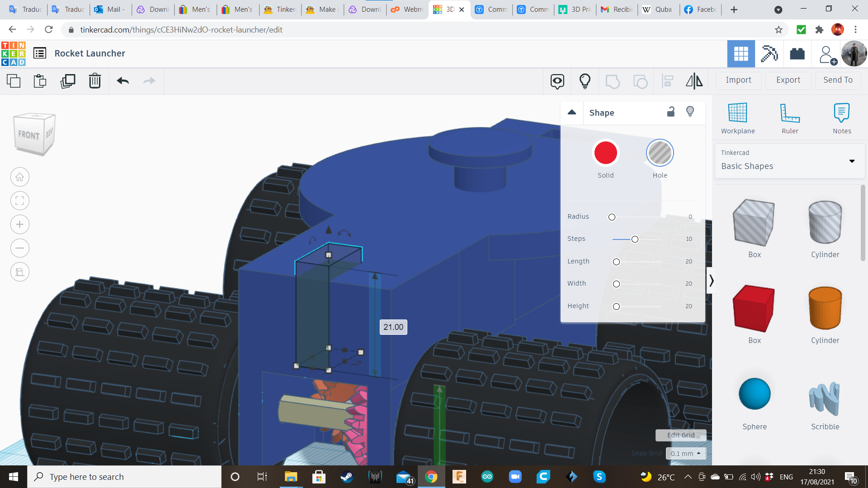Expand the Basic Shapes dropdown
Viewport: 868px width, 488px height.
pyautogui.click(x=852, y=161)
